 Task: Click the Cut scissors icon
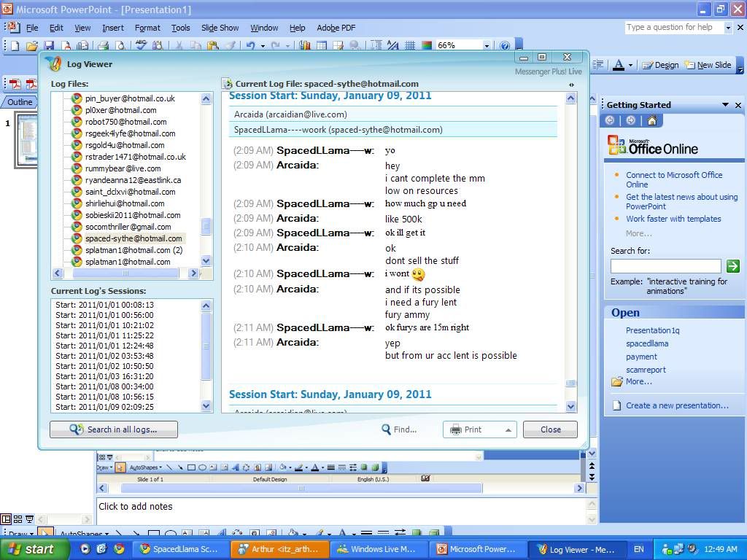pos(179,46)
